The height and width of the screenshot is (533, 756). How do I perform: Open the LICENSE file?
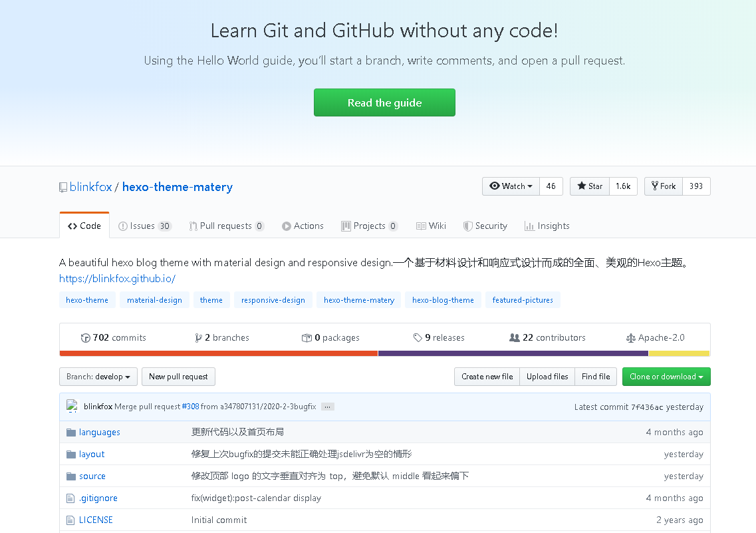(x=96, y=520)
